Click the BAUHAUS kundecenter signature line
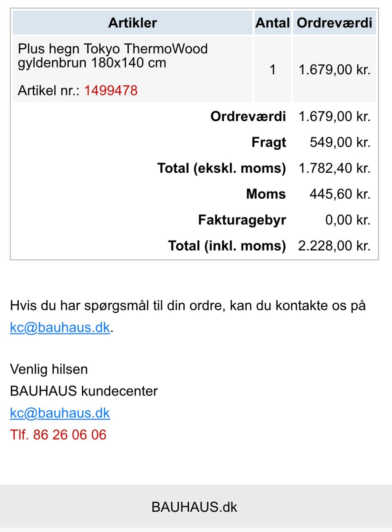Viewport: 392px width, 532px height. (84, 391)
